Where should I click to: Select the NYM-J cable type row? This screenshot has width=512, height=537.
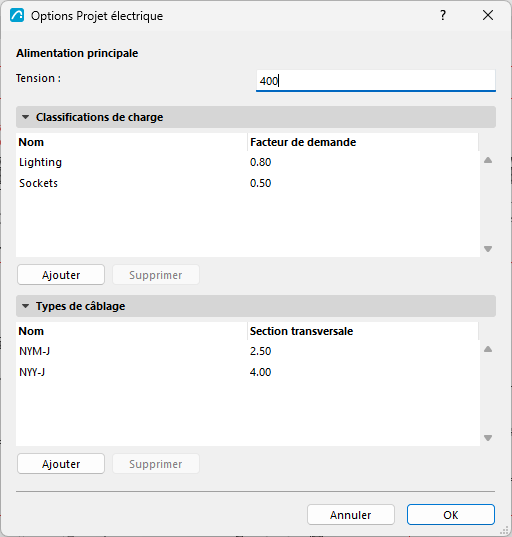coord(248,351)
